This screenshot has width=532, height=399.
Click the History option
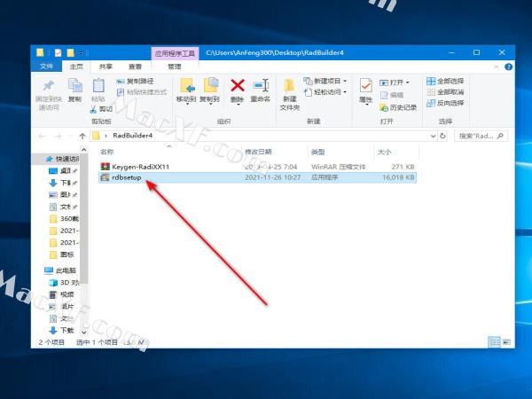[x=398, y=107]
